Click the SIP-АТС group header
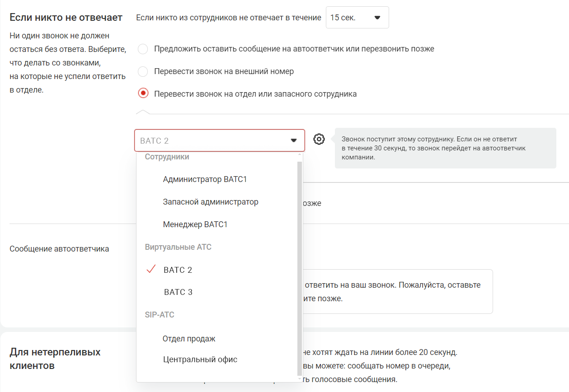 click(x=160, y=315)
